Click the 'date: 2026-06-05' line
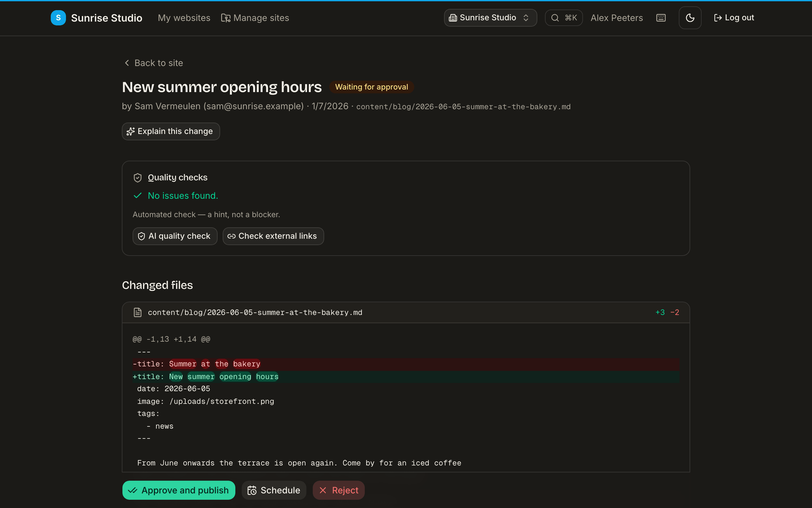The height and width of the screenshot is (508, 812). click(406, 389)
